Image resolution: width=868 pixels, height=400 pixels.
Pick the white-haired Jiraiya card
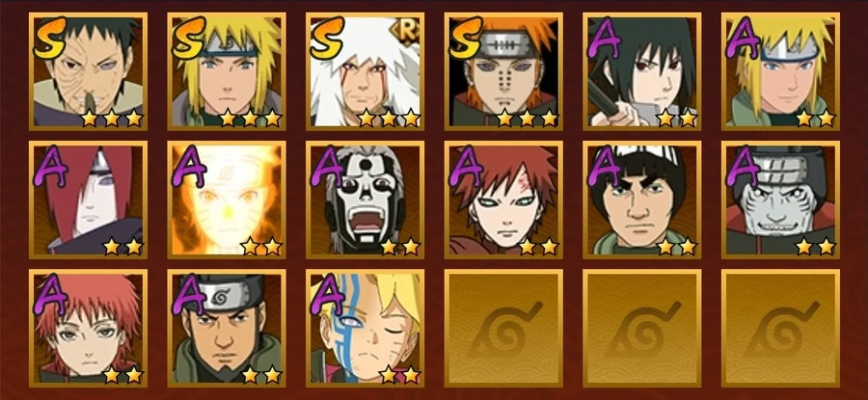(x=365, y=71)
